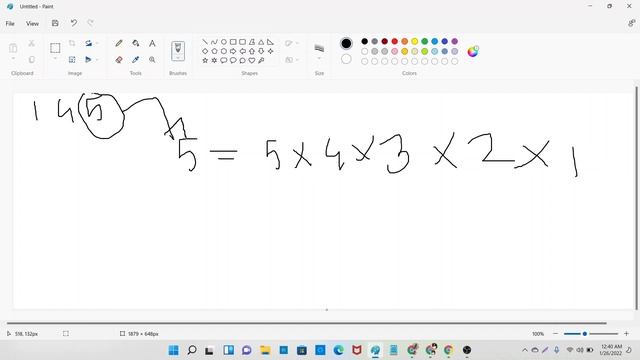Pick the pink palette color
This screenshot has height=360, width=640.
[394, 51]
